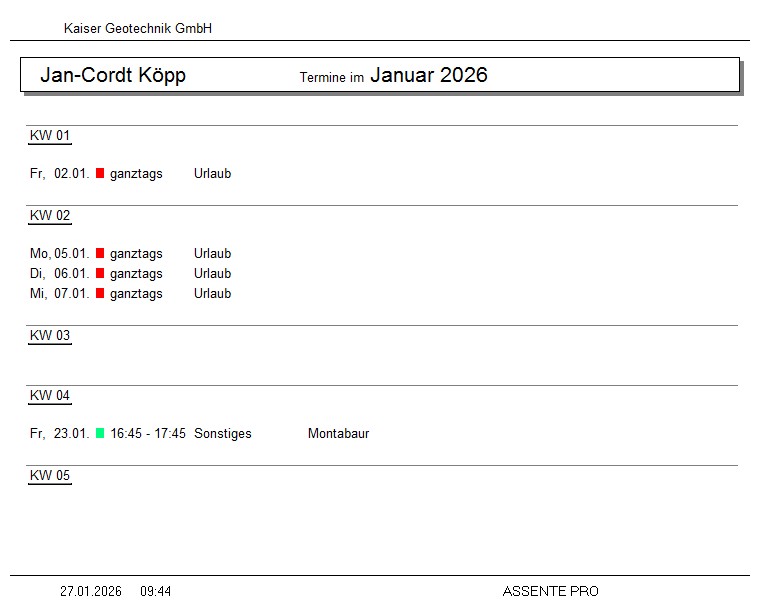Click the Sonstiges appointment type
The height and width of the screenshot is (615, 780).
(223, 434)
